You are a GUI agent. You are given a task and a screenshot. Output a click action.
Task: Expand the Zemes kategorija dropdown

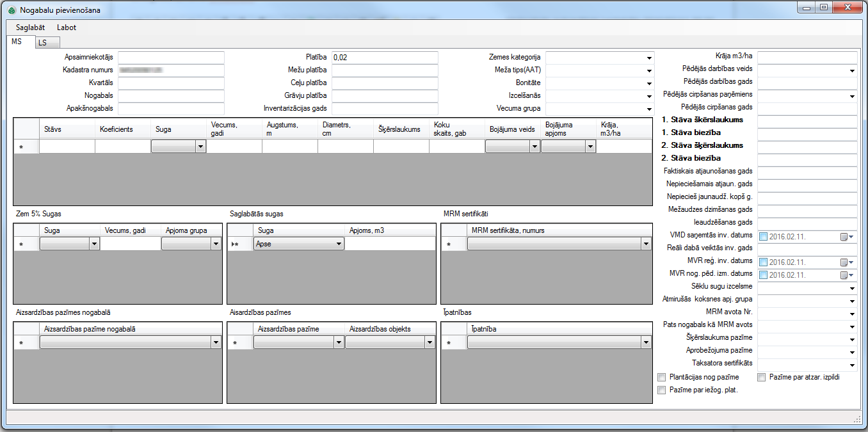click(x=648, y=58)
